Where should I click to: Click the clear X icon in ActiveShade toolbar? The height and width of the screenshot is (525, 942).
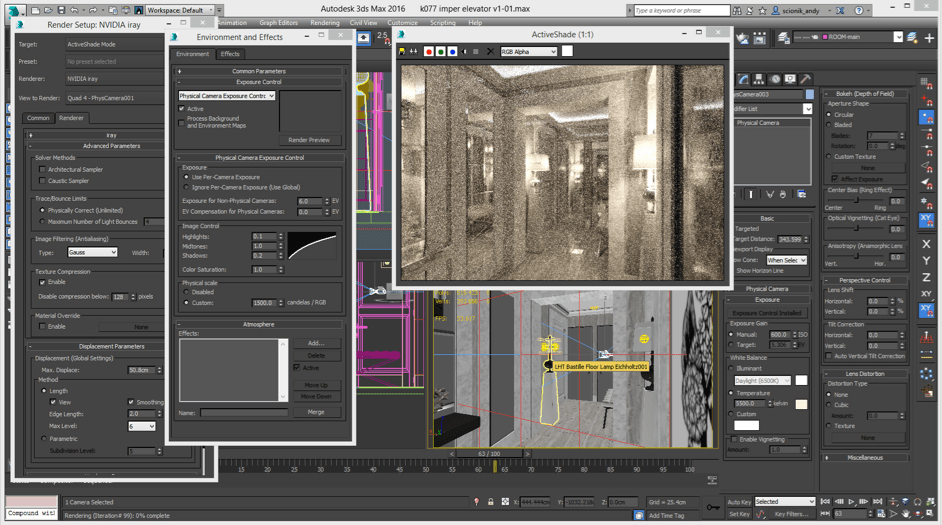pos(490,52)
